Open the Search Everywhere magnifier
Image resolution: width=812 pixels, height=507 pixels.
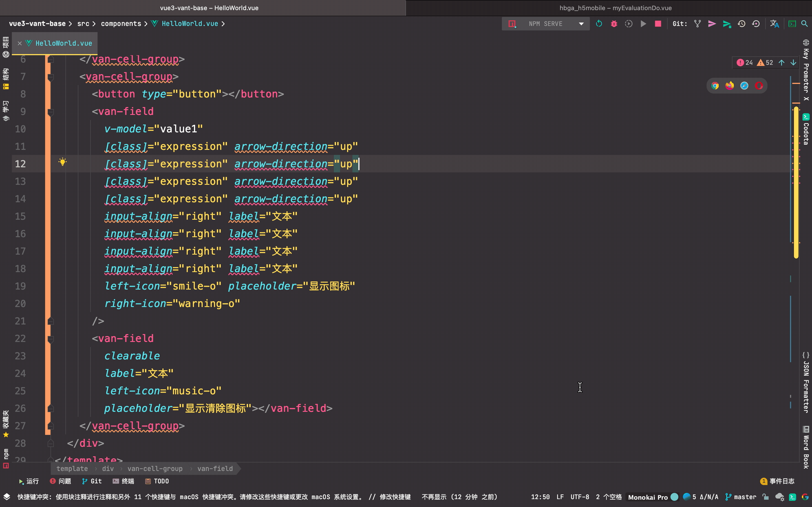tap(804, 24)
